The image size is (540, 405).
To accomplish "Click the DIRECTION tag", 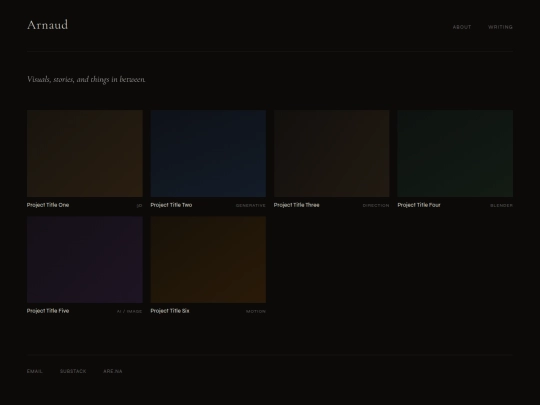I will [376, 206].
